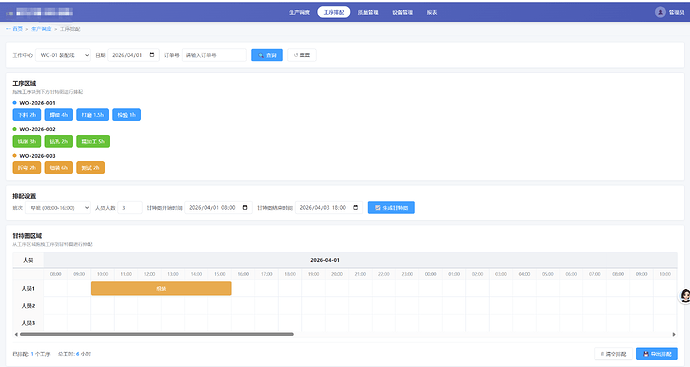Open calendar icon of Gantt start time field
Image resolution: width=690 pixels, height=367 pixels.
pos(245,208)
